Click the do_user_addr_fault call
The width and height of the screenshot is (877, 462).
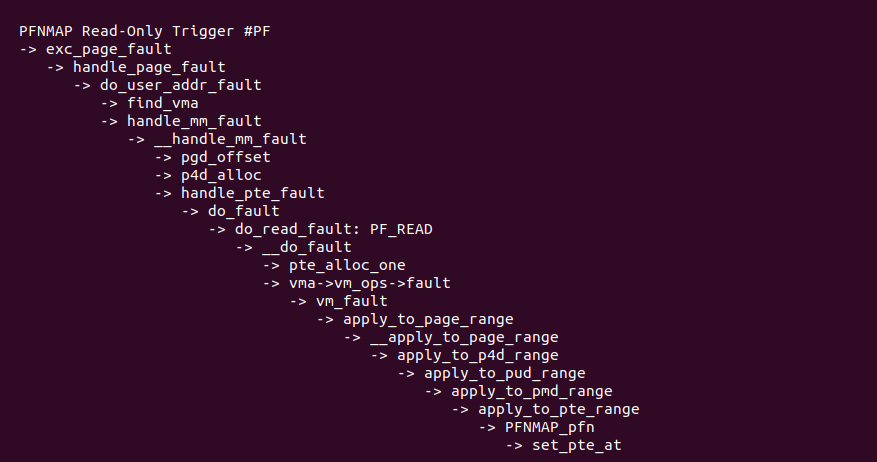click(x=180, y=85)
